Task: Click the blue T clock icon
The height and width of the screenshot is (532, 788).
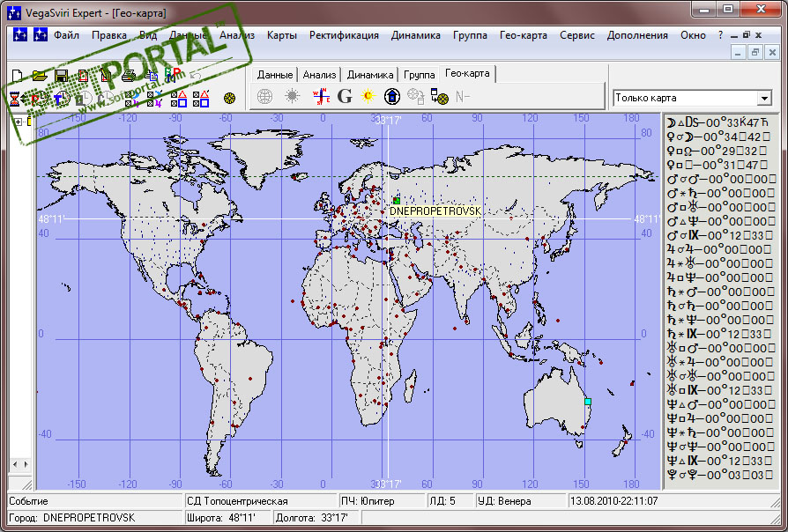Action: (62, 99)
